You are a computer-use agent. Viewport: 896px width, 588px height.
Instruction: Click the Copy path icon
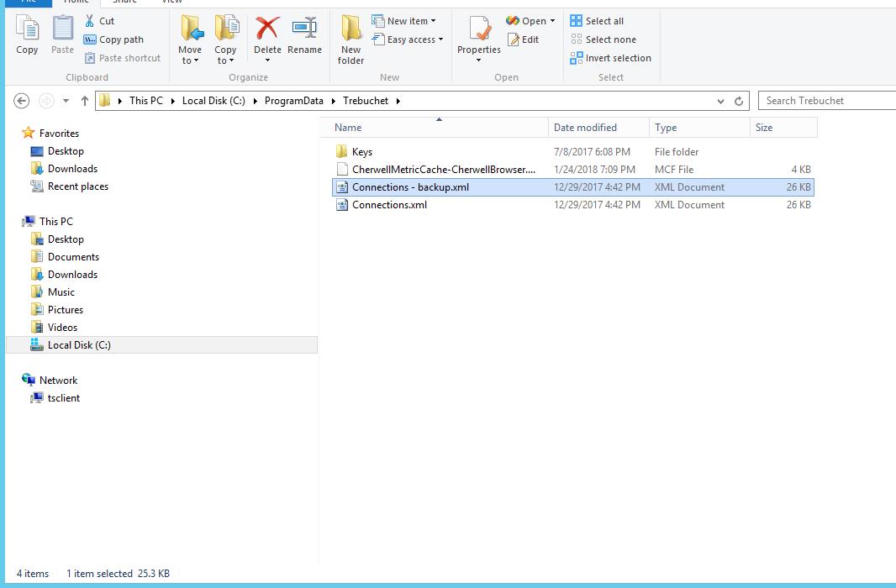click(x=90, y=39)
